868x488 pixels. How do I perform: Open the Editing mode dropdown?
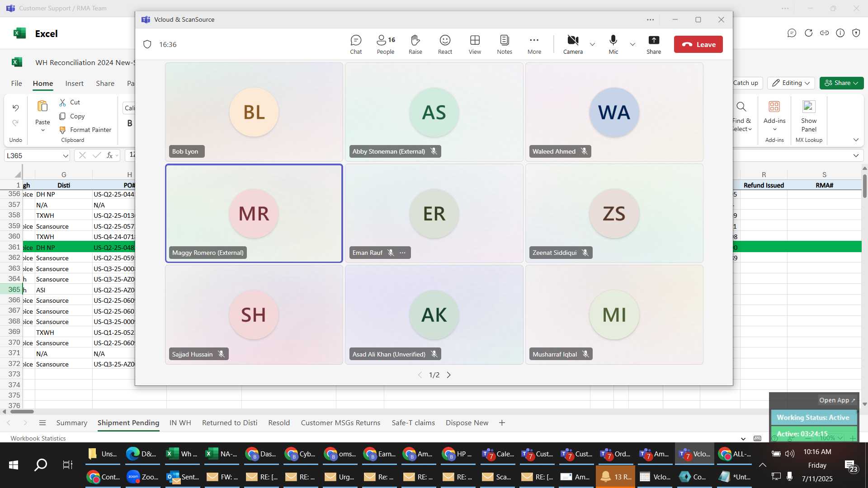click(791, 83)
